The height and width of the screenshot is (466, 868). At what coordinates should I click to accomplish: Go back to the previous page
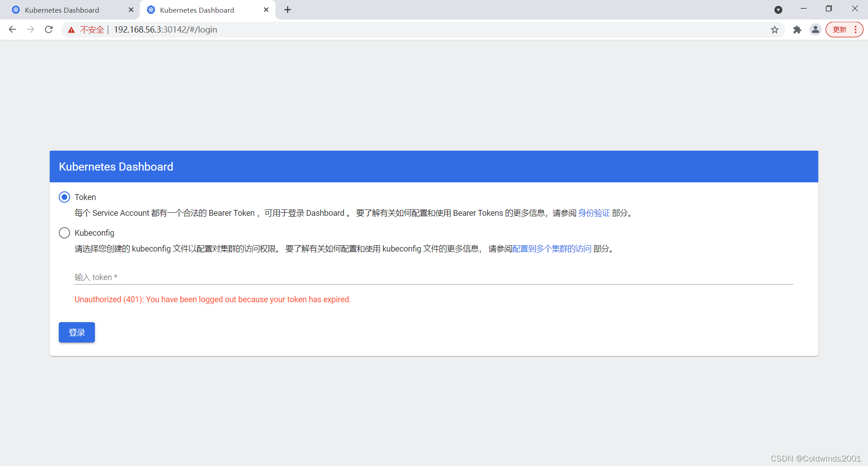[12, 29]
